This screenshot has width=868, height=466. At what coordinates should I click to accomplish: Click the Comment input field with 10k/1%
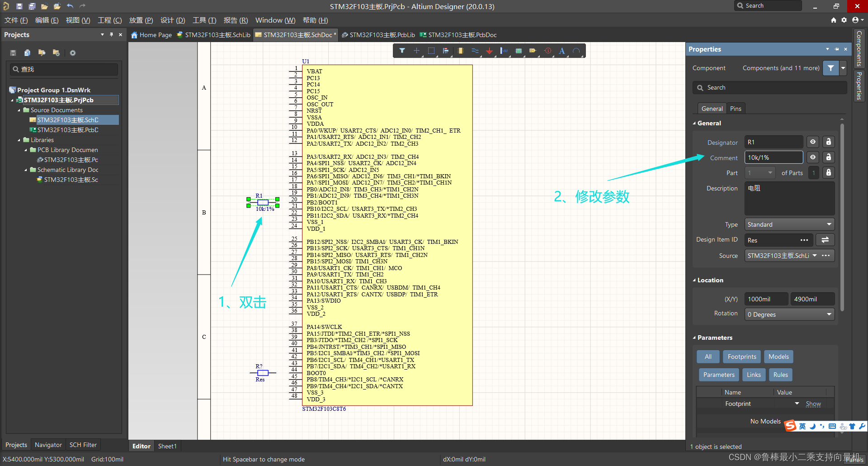tap(774, 157)
